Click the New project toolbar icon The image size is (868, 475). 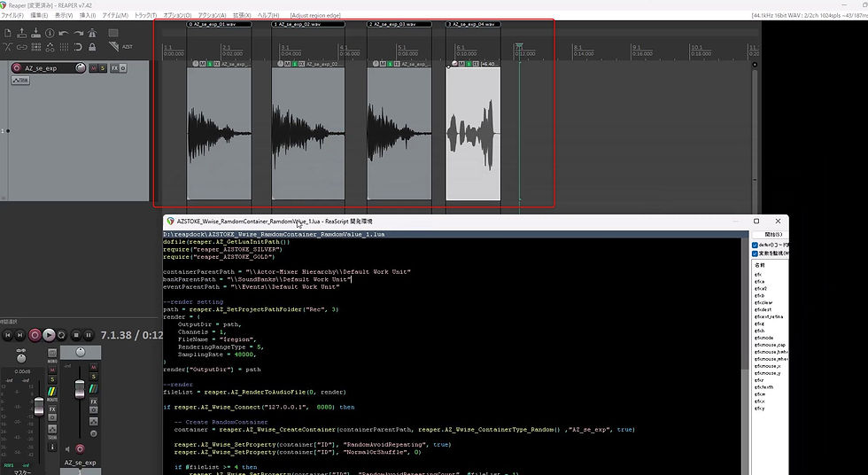(x=8, y=33)
